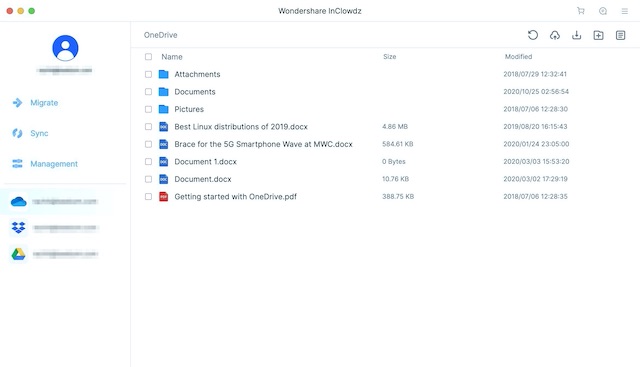This screenshot has width=640, height=367.
Task: Click the Sync circular arrows icon
Action: (17, 133)
